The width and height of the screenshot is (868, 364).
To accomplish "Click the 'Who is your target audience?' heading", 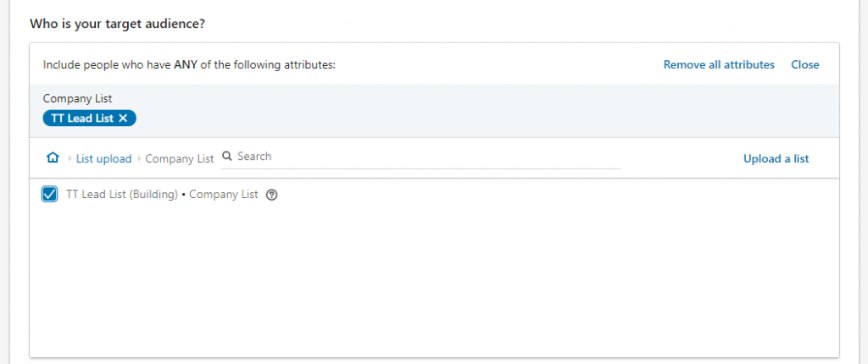I will pos(117,25).
